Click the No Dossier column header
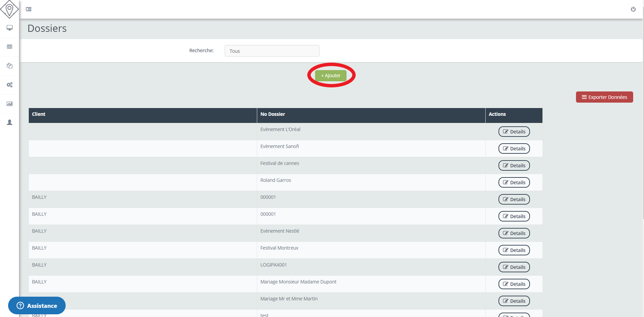 [x=272, y=114]
